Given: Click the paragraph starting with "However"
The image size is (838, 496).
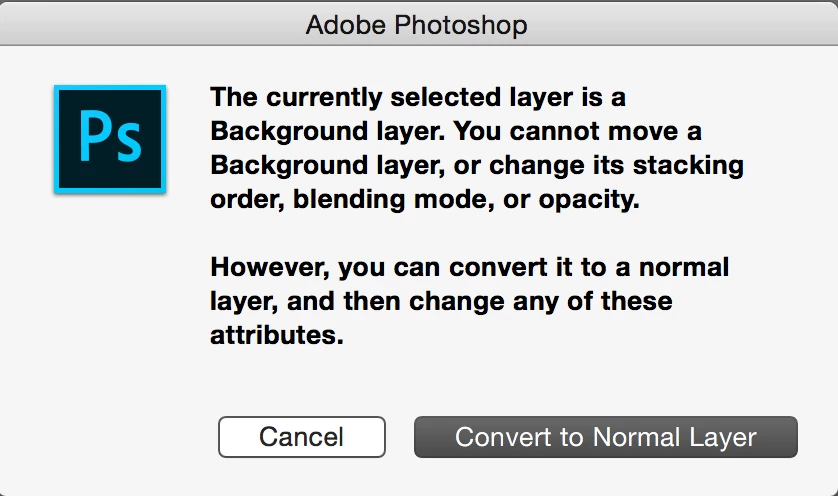Looking at the screenshot, I should click(469, 301).
